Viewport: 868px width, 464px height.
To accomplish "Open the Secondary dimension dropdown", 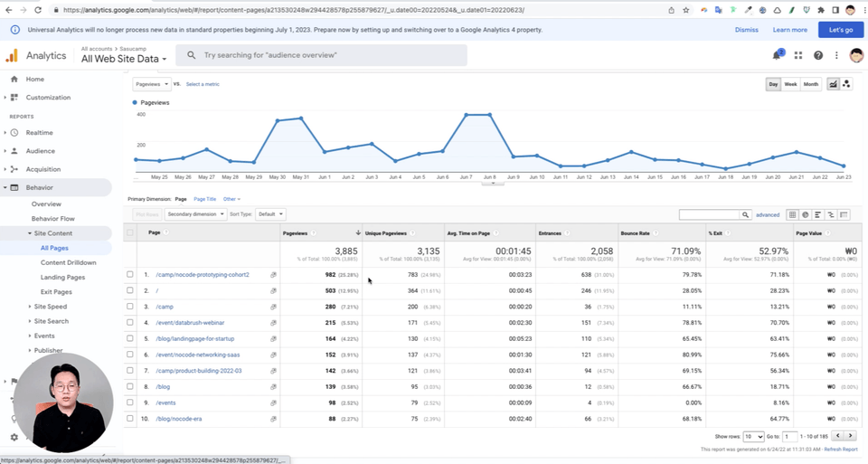I will click(195, 214).
